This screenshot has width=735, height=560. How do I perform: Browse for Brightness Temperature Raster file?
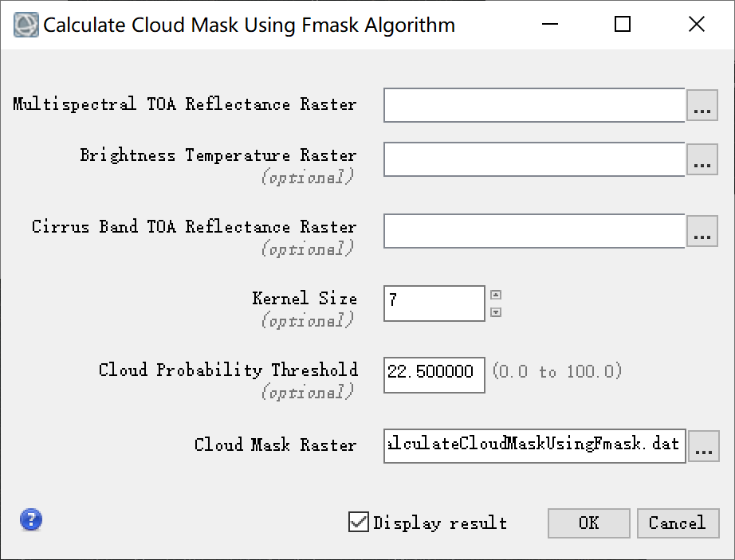(x=702, y=159)
